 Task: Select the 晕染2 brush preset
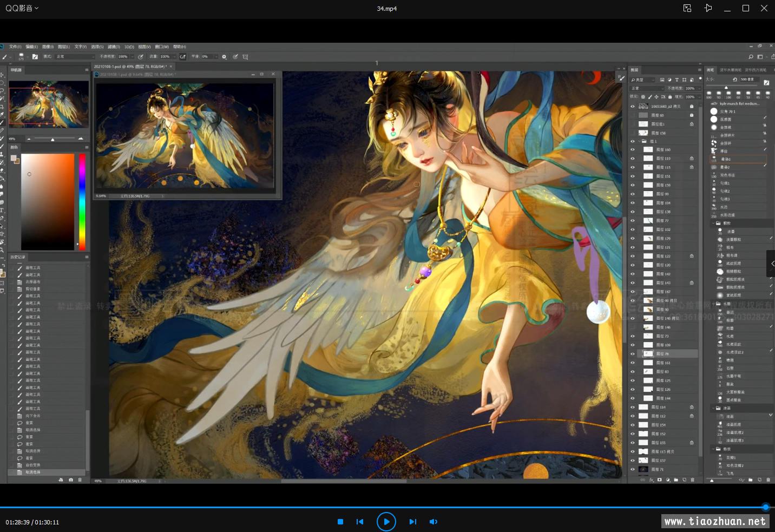[x=725, y=167]
